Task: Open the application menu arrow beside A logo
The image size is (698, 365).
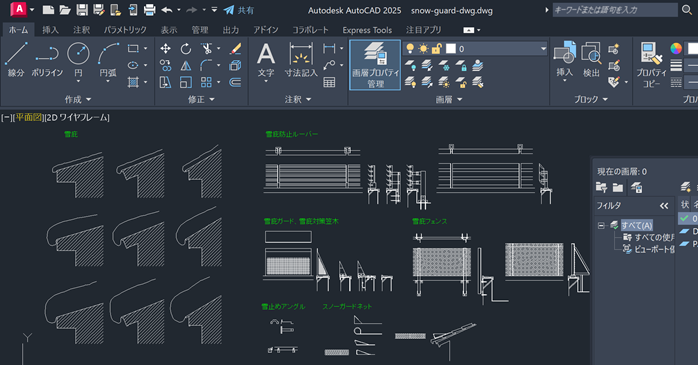Action: 32,9
